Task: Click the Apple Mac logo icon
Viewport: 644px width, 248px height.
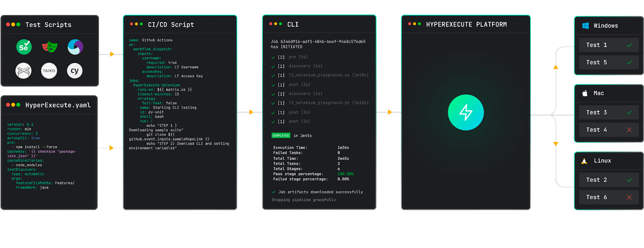Action: click(585, 93)
